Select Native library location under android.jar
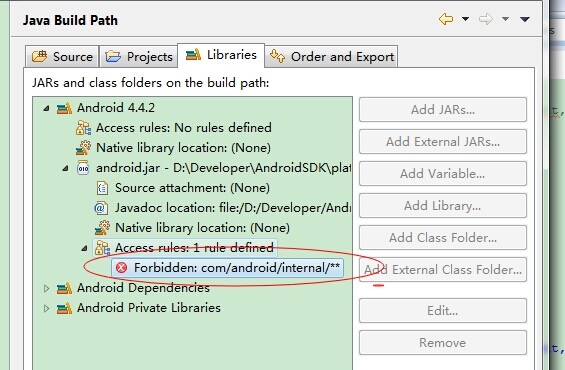Screen dimensions: 565x370 click(x=203, y=228)
